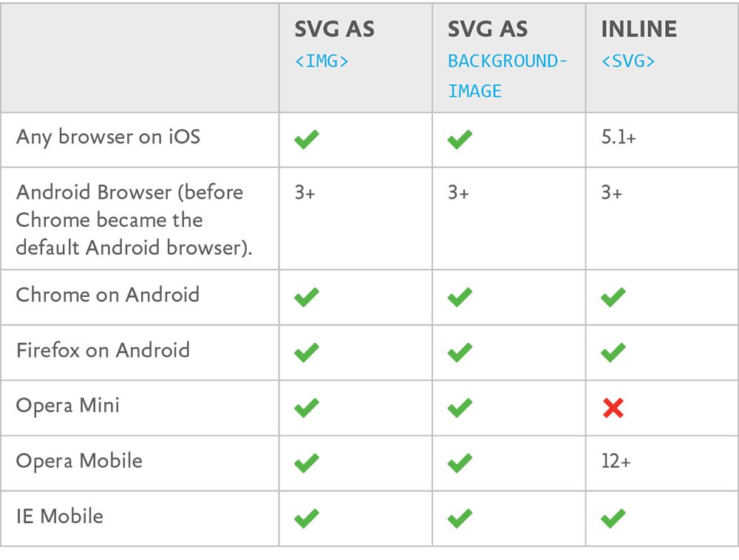The width and height of the screenshot is (739, 560).
Task: Click the INLINE column header
Action: point(638,30)
